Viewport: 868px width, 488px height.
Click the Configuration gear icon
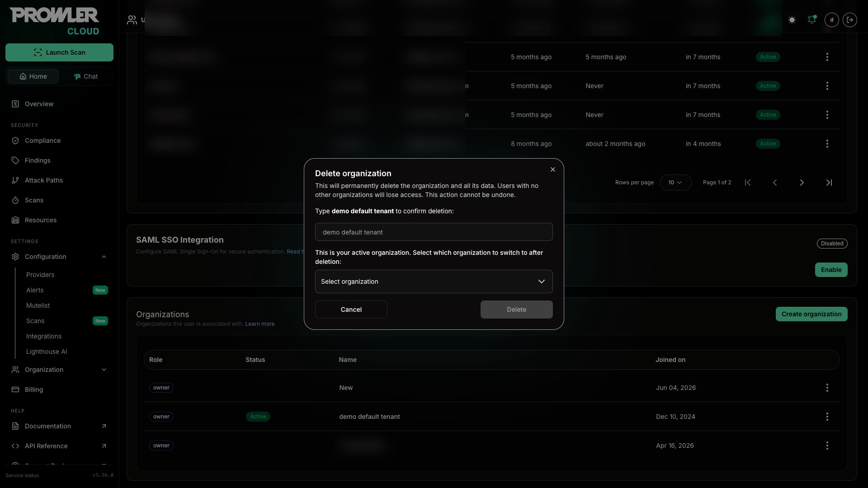(x=15, y=257)
